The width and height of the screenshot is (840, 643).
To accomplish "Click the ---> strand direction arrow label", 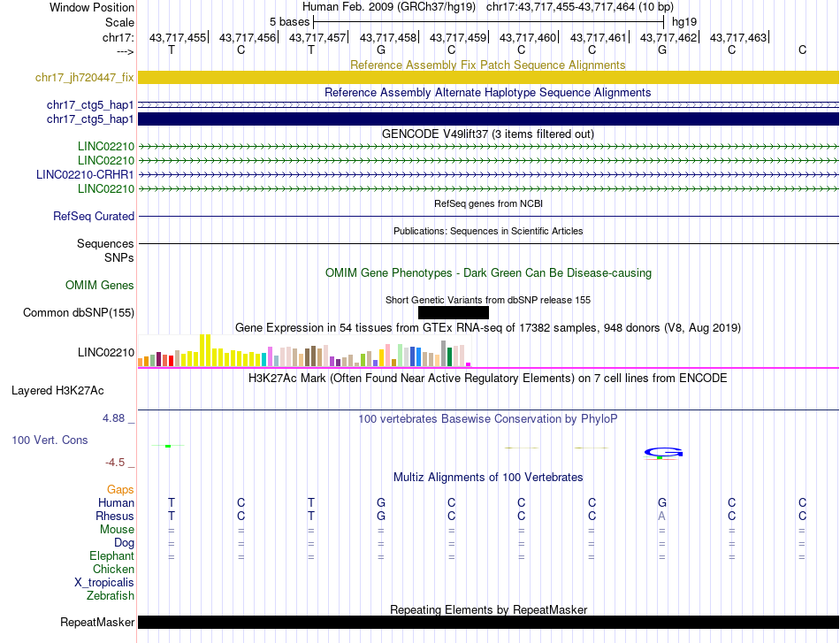I will pyautogui.click(x=125, y=51).
